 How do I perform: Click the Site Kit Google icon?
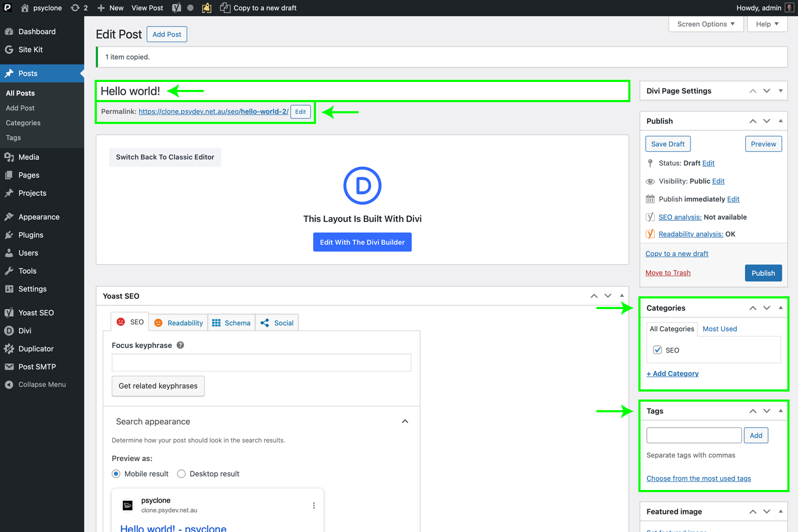pos(9,49)
